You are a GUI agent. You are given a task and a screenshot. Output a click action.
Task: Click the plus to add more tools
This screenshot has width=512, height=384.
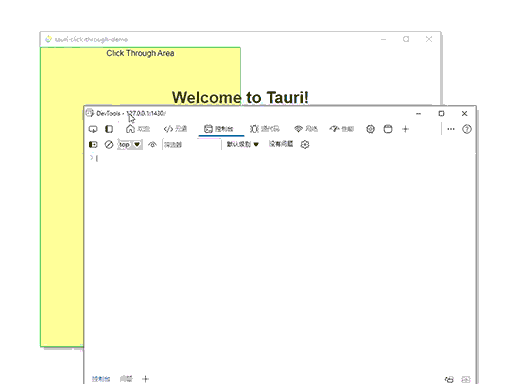pos(405,129)
